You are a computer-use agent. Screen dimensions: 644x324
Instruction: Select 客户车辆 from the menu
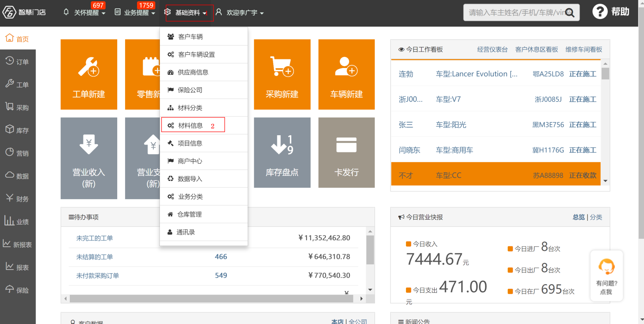pos(204,37)
